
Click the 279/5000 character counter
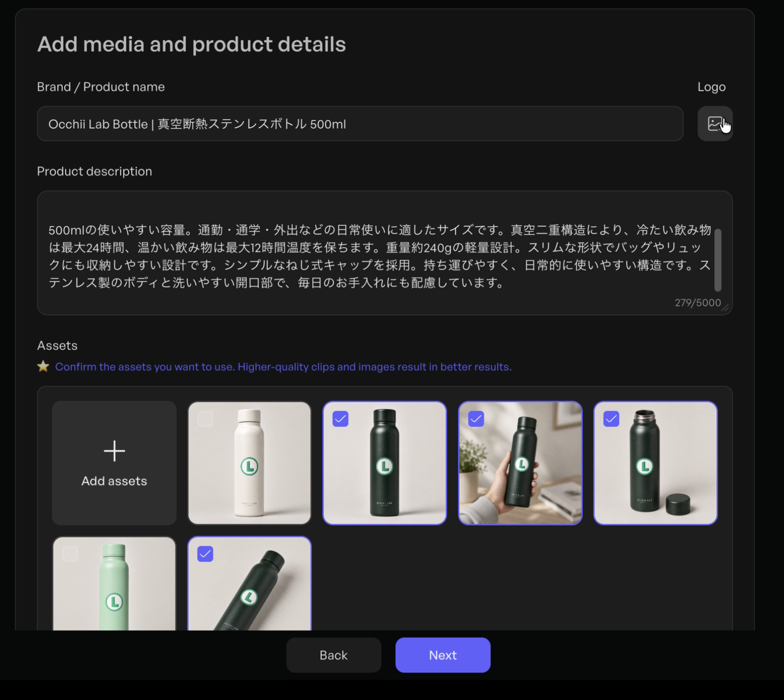click(698, 303)
